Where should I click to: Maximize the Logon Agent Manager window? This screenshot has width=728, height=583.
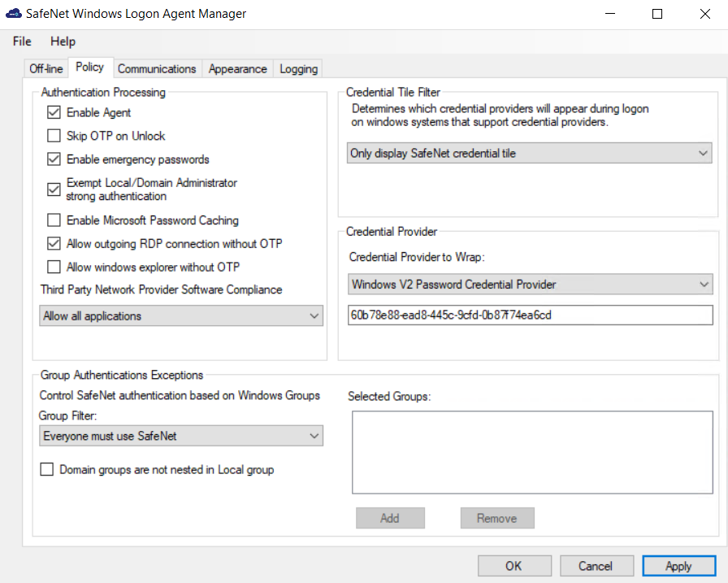[657, 14]
